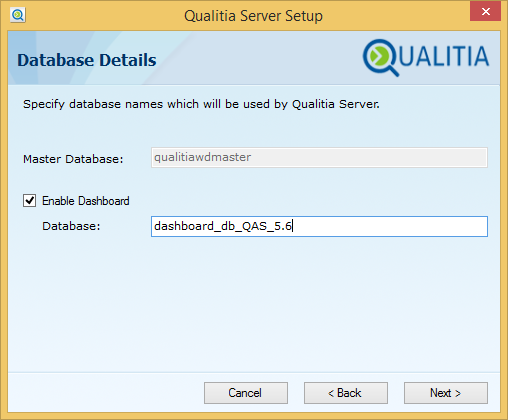Click empty right portion of Database field
Viewport: 508px width, 420px height.
click(x=390, y=227)
